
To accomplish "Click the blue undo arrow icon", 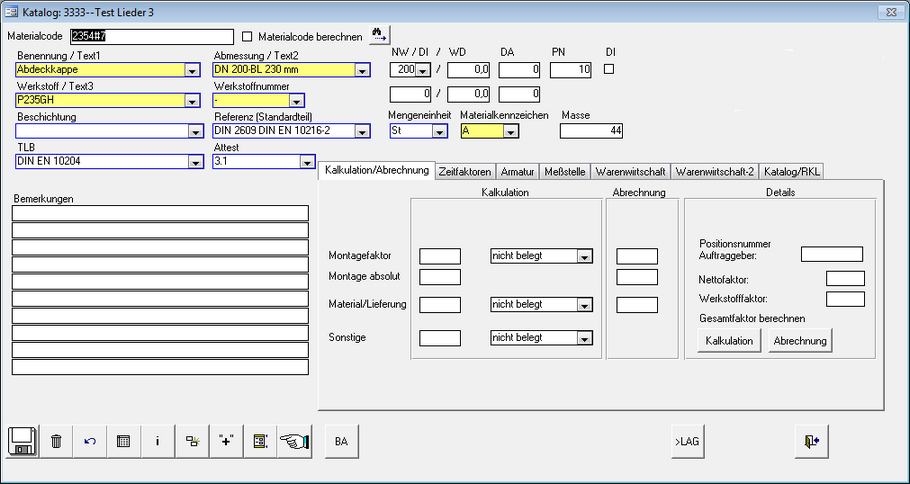I will pos(90,441).
